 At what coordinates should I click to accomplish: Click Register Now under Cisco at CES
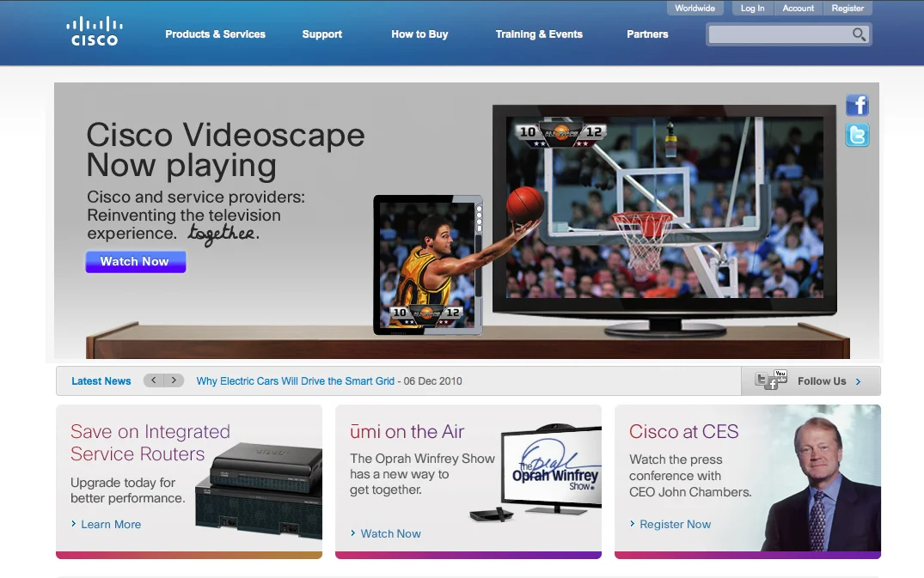676,524
